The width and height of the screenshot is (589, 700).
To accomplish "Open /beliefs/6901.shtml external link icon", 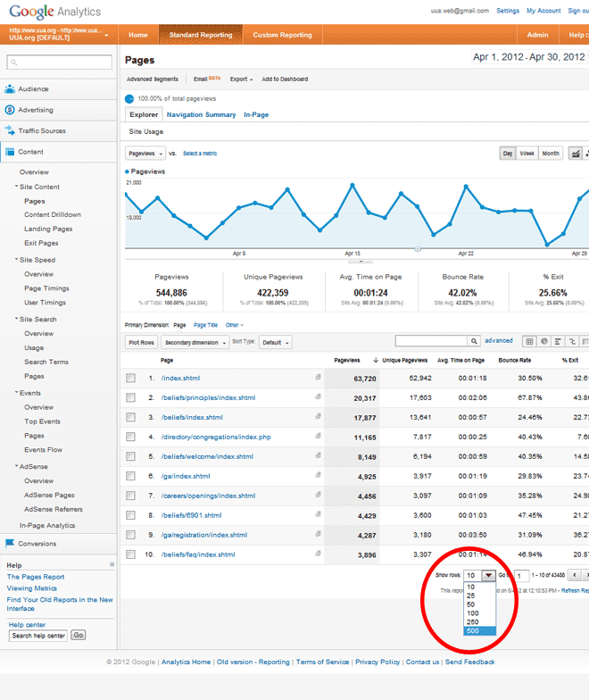I will point(318,514).
